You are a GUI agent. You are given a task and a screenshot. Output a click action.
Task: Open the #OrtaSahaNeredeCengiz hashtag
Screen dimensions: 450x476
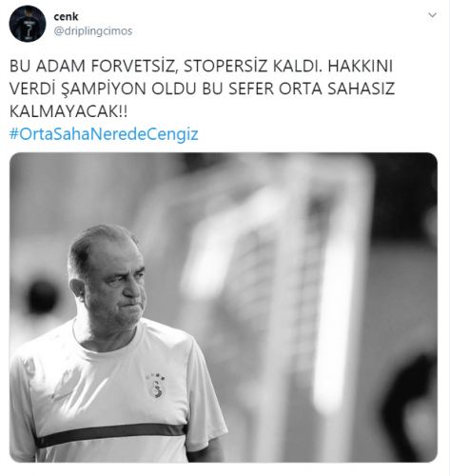tap(104, 134)
